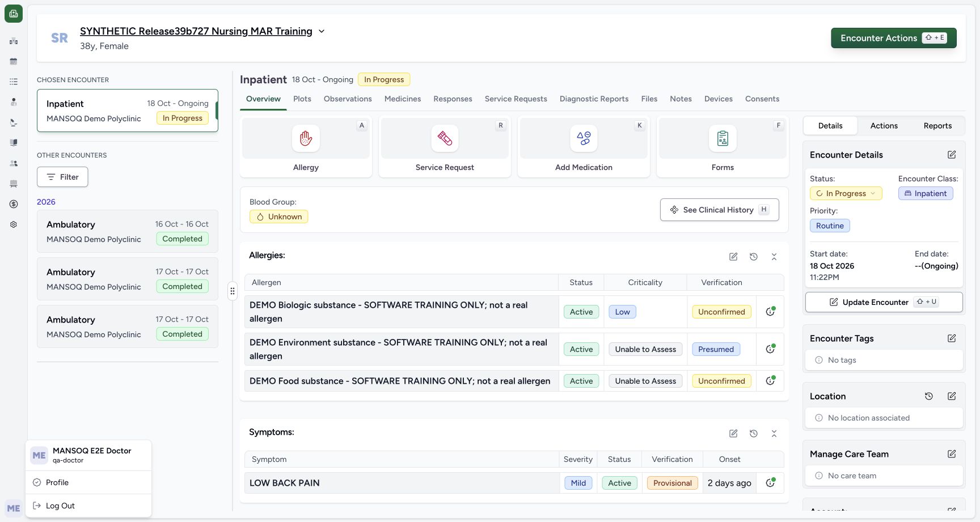View Symptoms history clock icon
This screenshot has width=980, height=522.
(754, 434)
